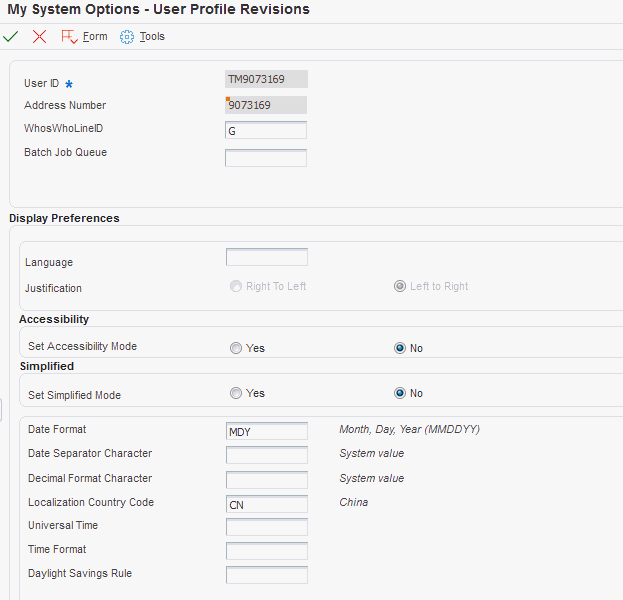This screenshot has width=623, height=600.
Task: Click the green checkmark OK icon
Action: coord(10,37)
